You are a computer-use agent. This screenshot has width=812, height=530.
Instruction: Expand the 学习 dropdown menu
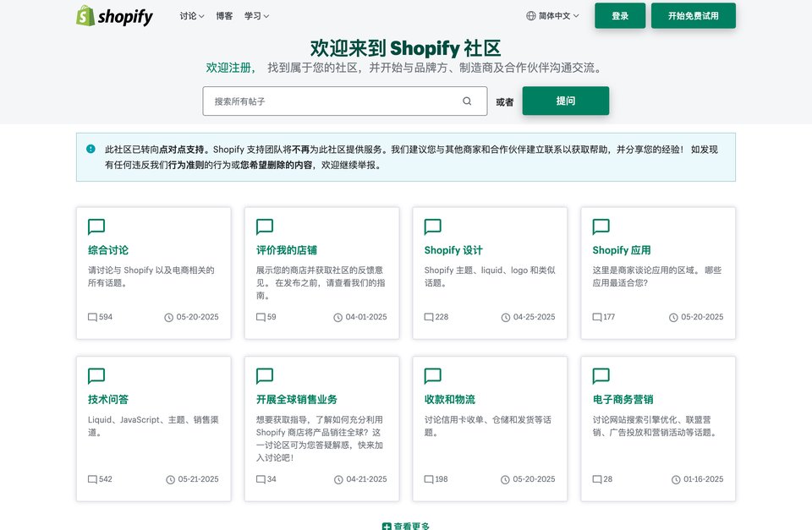[256, 16]
